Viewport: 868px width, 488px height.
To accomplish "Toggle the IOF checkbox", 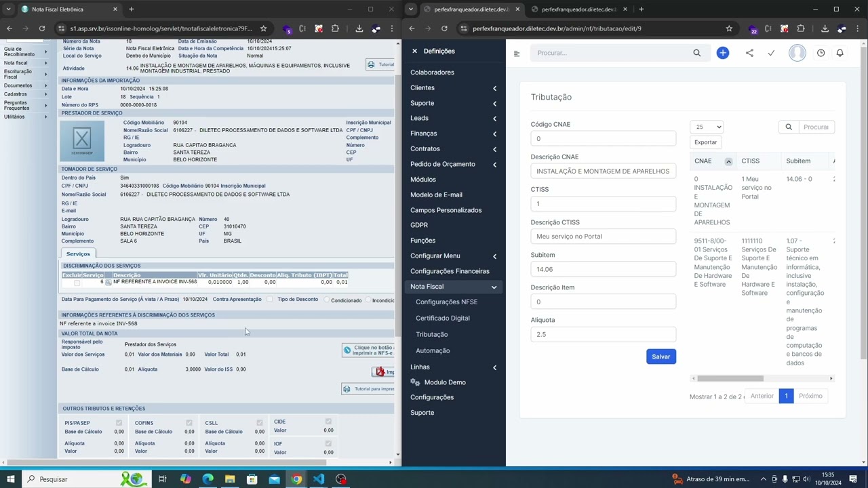I will point(328,443).
